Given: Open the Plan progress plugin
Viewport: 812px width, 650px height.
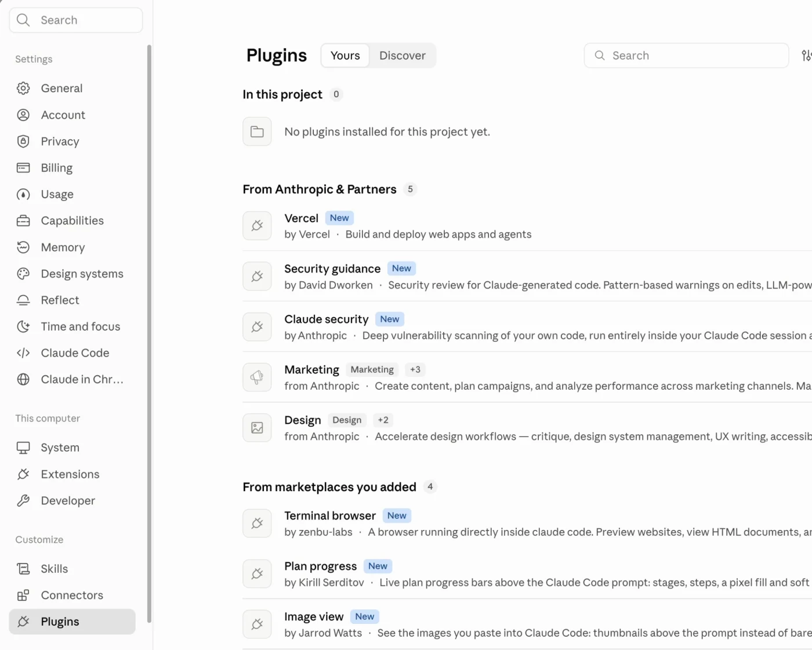Looking at the screenshot, I should (x=527, y=574).
